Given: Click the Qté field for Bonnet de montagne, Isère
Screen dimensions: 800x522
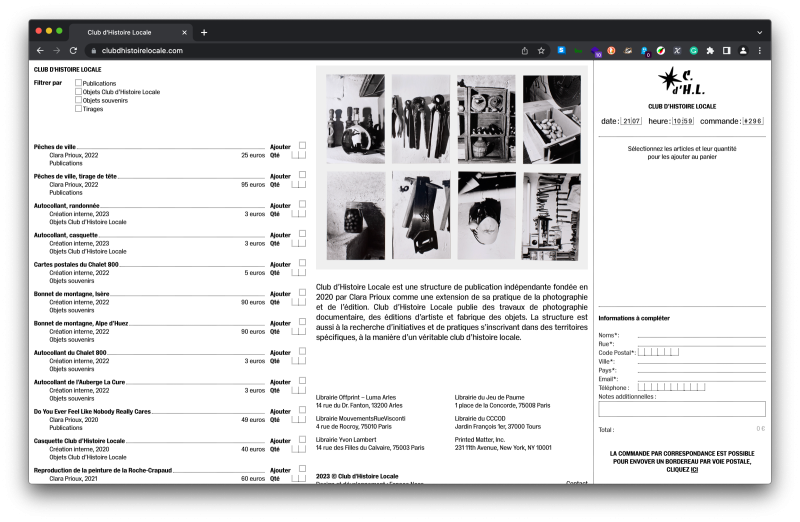Looking at the screenshot, I should [298, 303].
